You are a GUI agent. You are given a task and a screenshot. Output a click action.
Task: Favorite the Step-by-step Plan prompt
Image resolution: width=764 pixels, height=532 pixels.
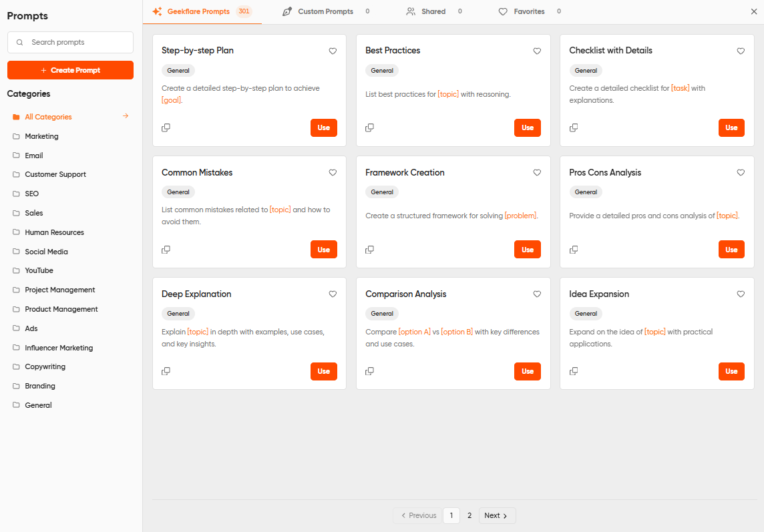[x=333, y=51]
